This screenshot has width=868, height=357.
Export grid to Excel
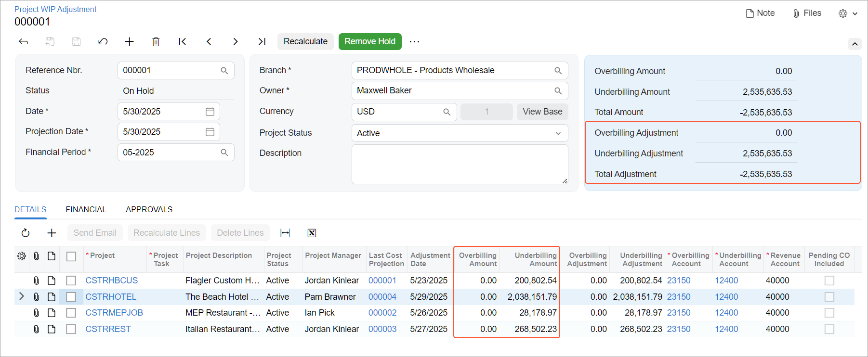click(x=312, y=233)
